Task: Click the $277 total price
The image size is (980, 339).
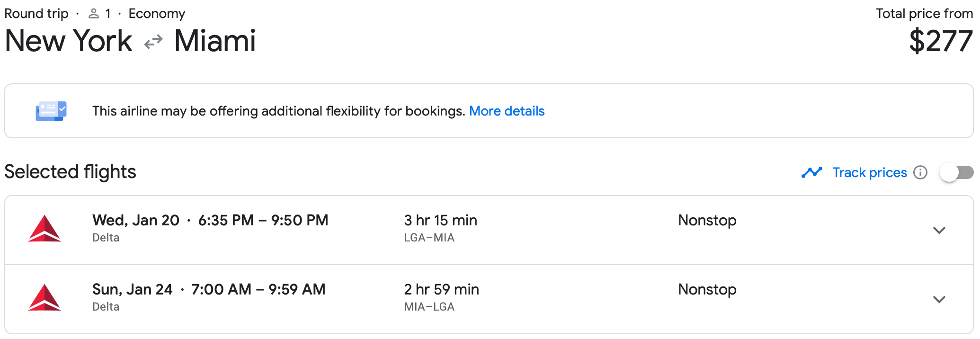Action: (940, 41)
